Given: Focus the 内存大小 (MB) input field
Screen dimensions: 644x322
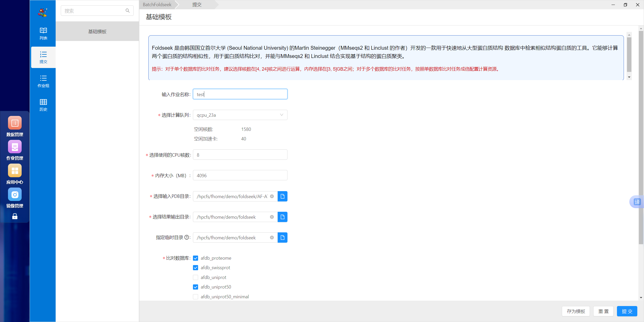Looking at the screenshot, I should (240, 175).
